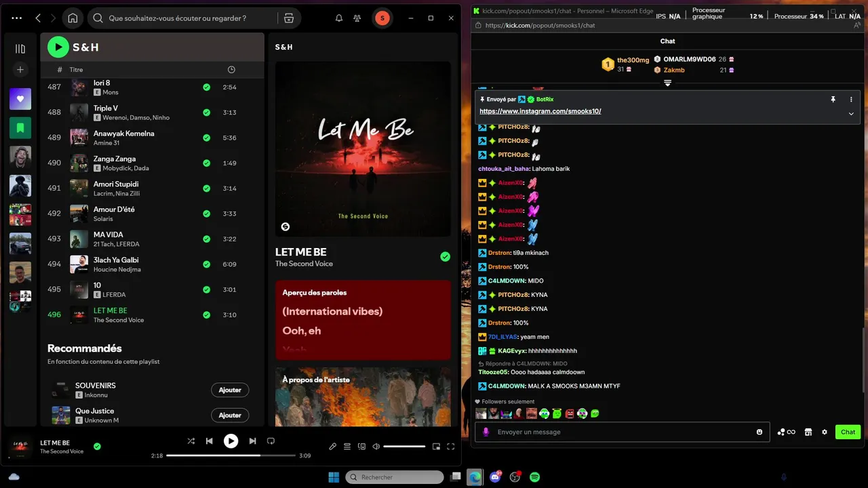Mute the Spotify volume speaker icon
868x488 pixels.
click(376, 447)
